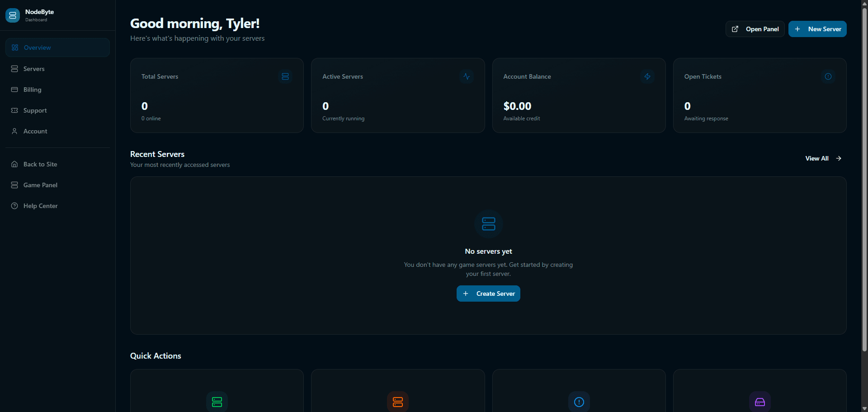This screenshot has width=868, height=412.
Task: Click the Total Servers card icon
Action: pyautogui.click(x=285, y=76)
